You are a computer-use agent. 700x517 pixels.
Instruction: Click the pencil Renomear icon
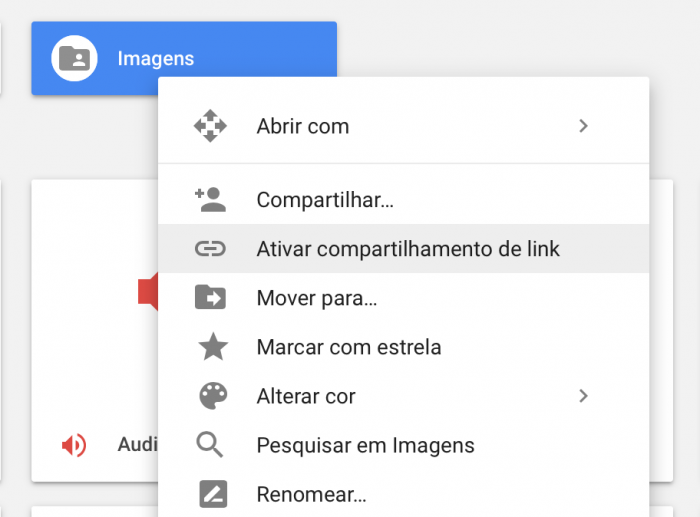(213, 494)
